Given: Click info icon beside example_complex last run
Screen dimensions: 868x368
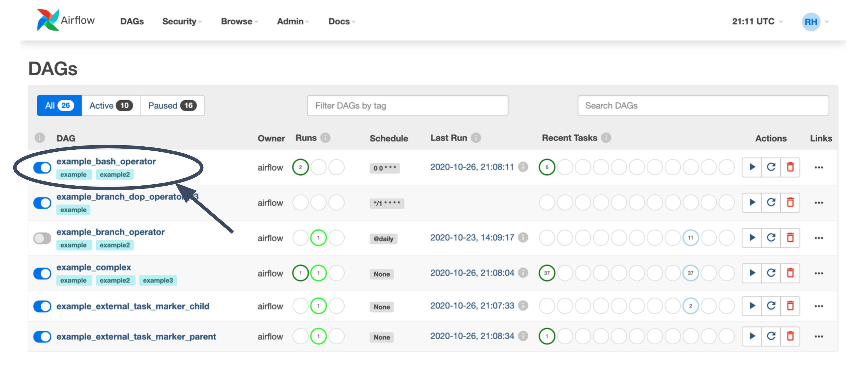Looking at the screenshot, I should click(523, 273).
